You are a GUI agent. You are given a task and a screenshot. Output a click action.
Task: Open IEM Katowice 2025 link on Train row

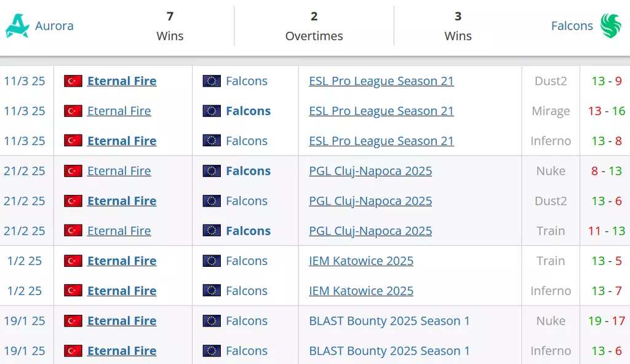361,261
